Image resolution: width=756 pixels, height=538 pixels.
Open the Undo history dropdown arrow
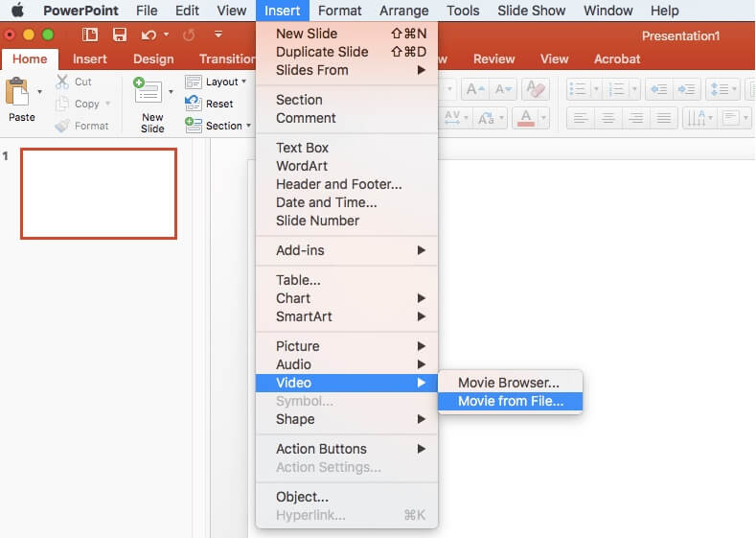click(x=166, y=35)
